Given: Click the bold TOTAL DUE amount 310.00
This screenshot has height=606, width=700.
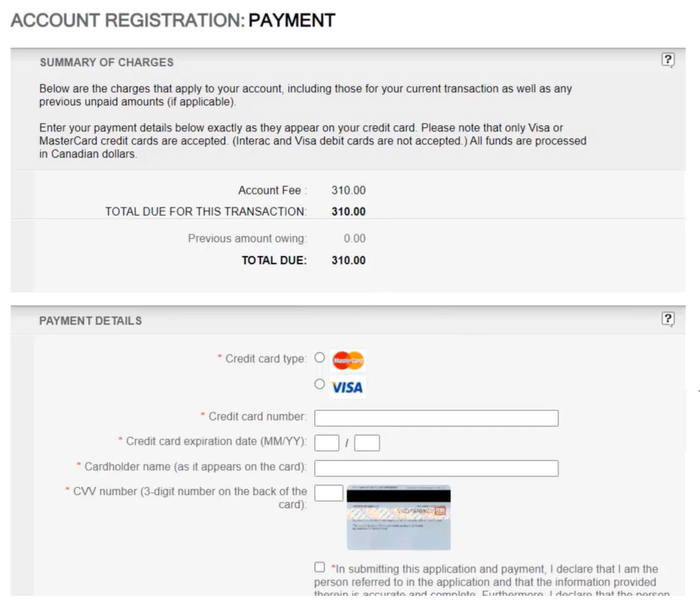Looking at the screenshot, I should 349,260.
